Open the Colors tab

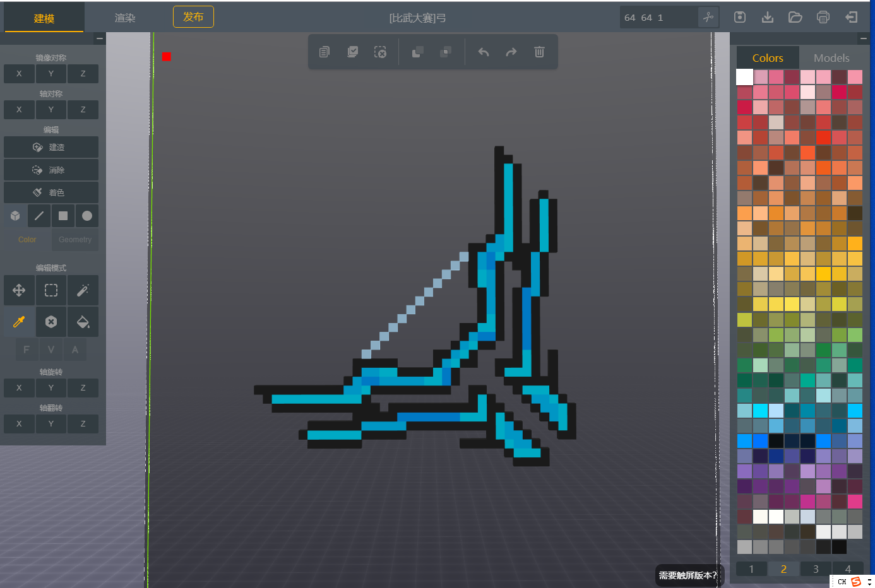pyautogui.click(x=768, y=58)
